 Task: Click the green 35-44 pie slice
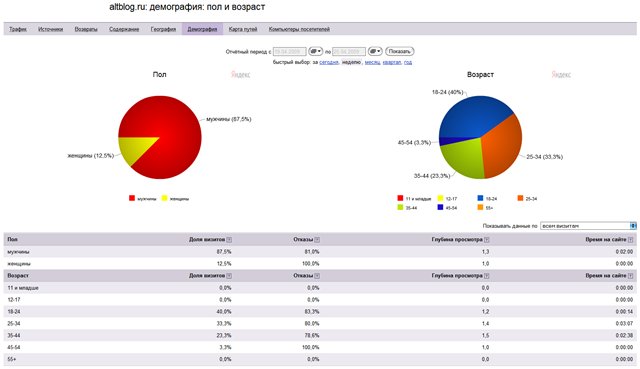click(x=465, y=159)
